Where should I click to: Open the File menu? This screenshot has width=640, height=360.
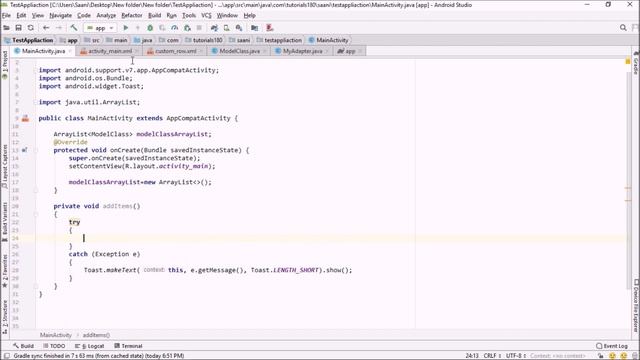pyautogui.click(x=6, y=16)
